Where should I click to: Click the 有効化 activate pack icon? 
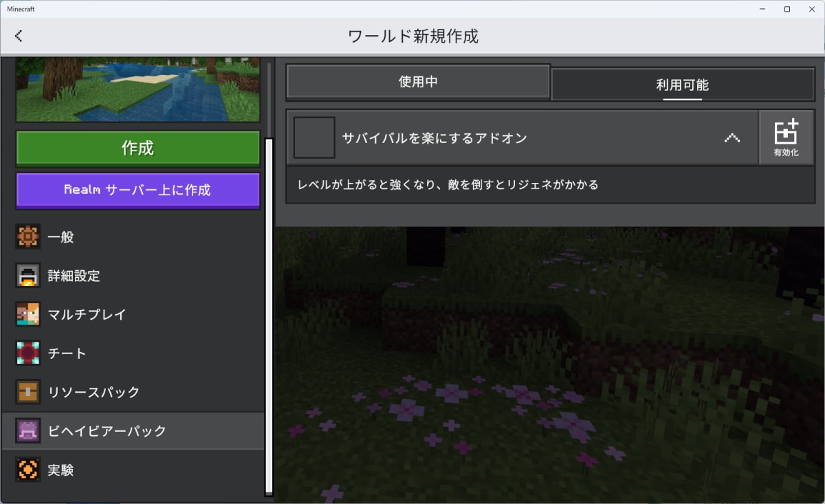[786, 138]
